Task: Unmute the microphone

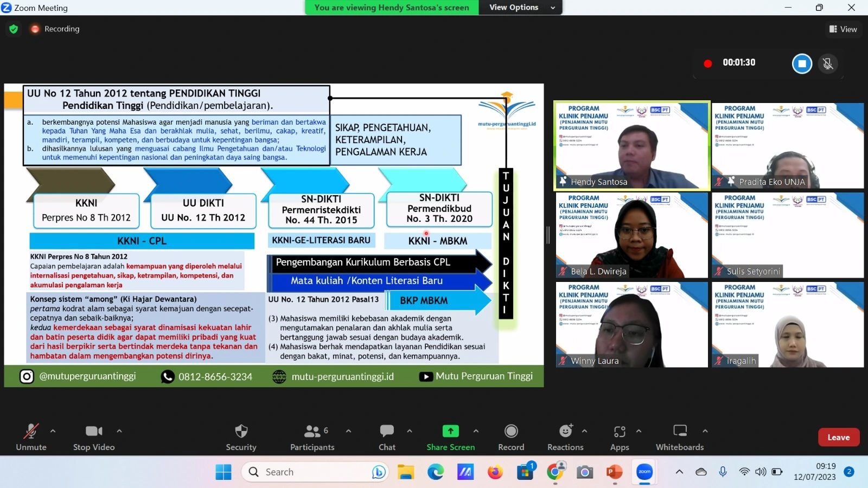Action: coord(31,437)
